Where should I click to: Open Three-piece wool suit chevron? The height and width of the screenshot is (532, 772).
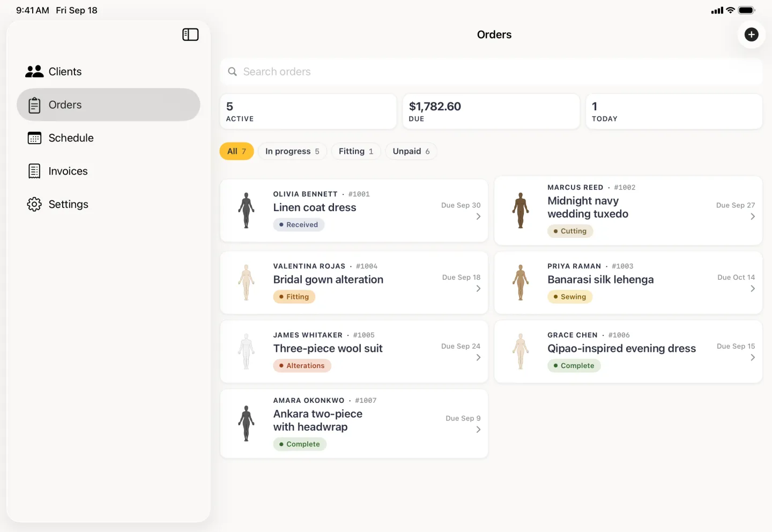(478, 357)
